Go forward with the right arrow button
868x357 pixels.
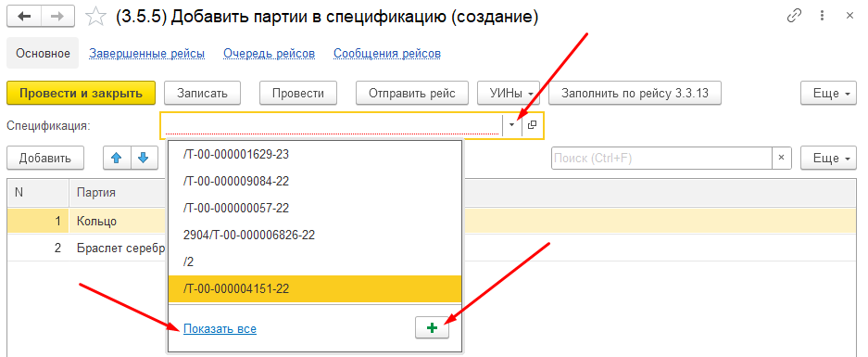pos(58,17)
